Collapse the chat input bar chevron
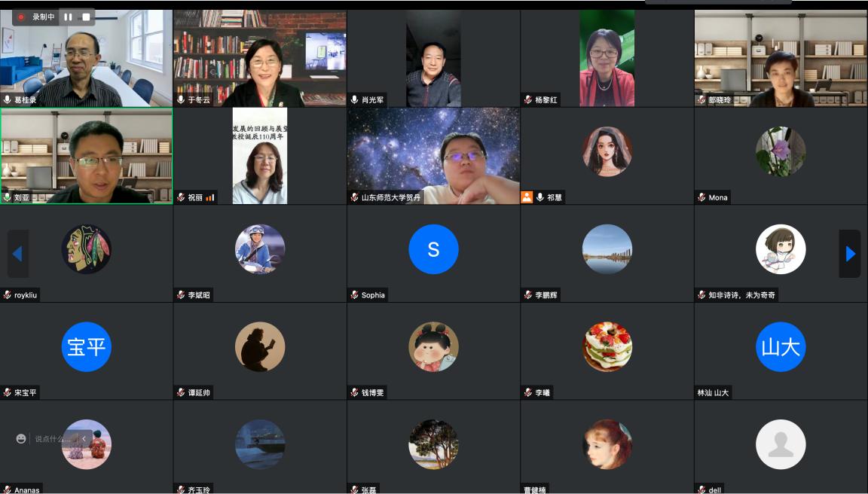Image resolution: width=868 pixels, height=494 pixels. 84,439
